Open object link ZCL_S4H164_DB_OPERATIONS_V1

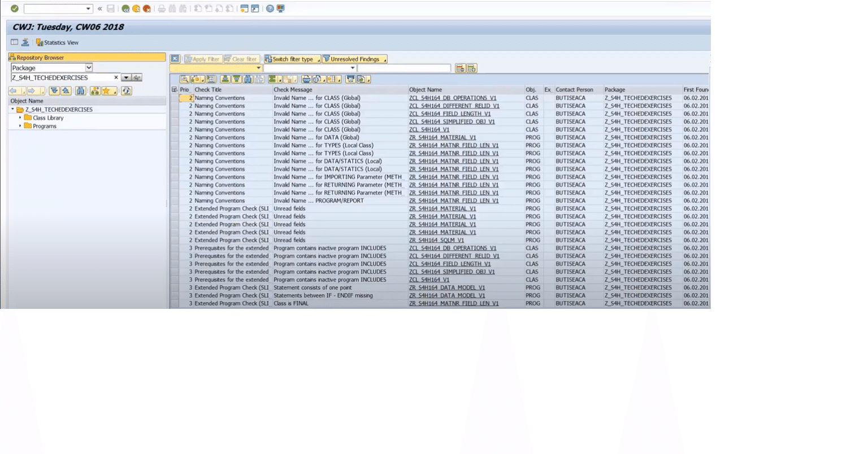click(x=452, y=98)
